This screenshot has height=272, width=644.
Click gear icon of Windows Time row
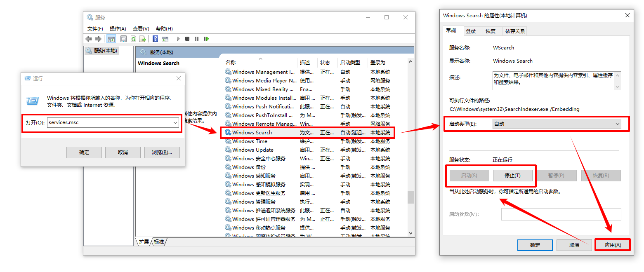pyautogui.click(x=228, y=141)
